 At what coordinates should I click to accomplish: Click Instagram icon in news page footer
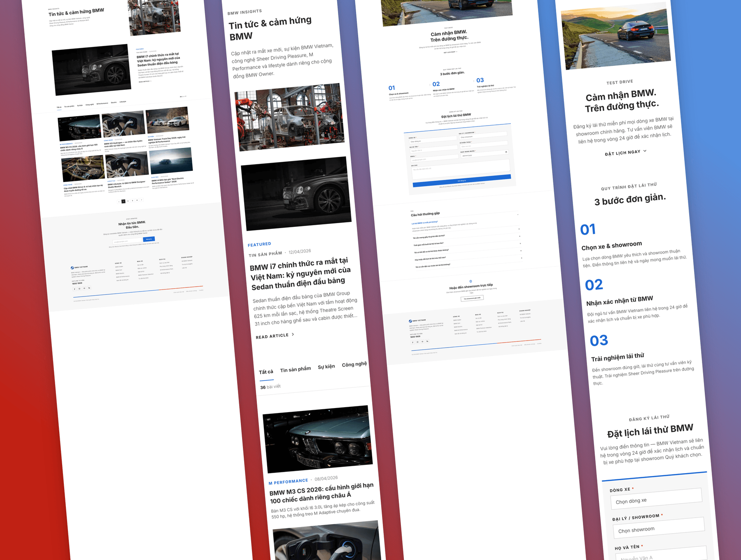click(x=79, y=289)
